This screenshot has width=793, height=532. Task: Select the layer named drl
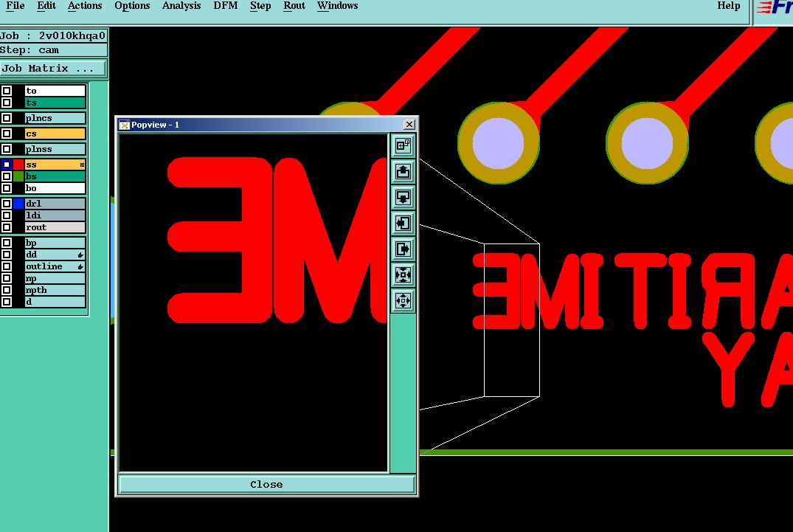coord(55,204)
